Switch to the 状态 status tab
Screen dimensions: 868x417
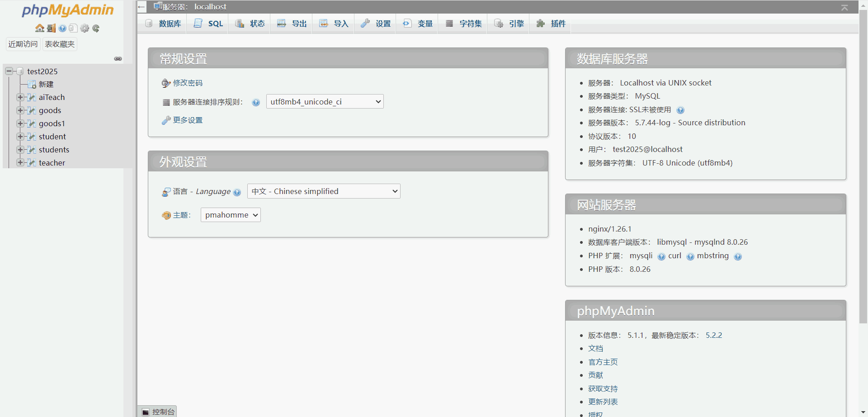[x=249, y=24]
